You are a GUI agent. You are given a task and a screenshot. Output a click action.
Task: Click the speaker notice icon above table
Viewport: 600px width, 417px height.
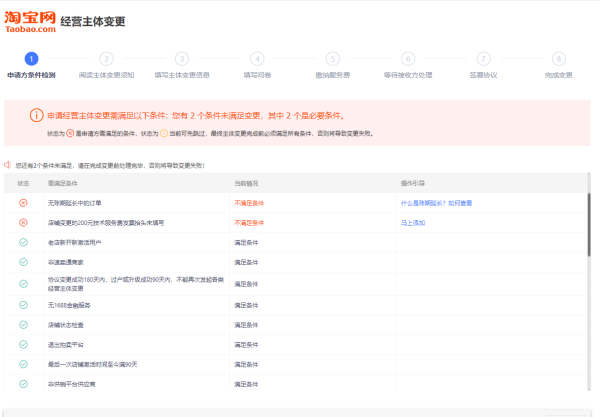[8, 165]
